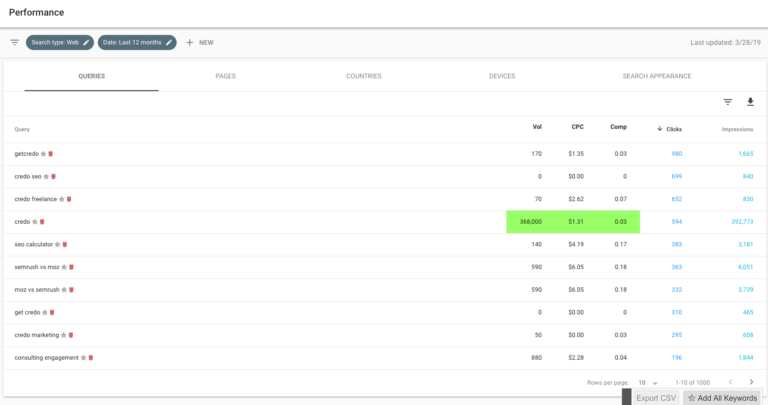Click the red icon next to credo

(x=42, y=222)
